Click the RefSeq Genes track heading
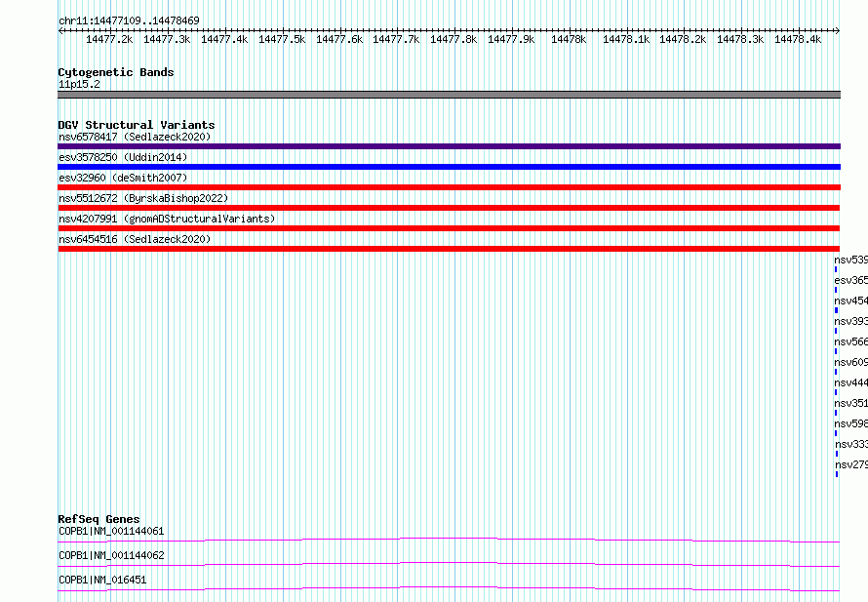The image size is (868, 602). pyautogui.click(x=99, y=519)
